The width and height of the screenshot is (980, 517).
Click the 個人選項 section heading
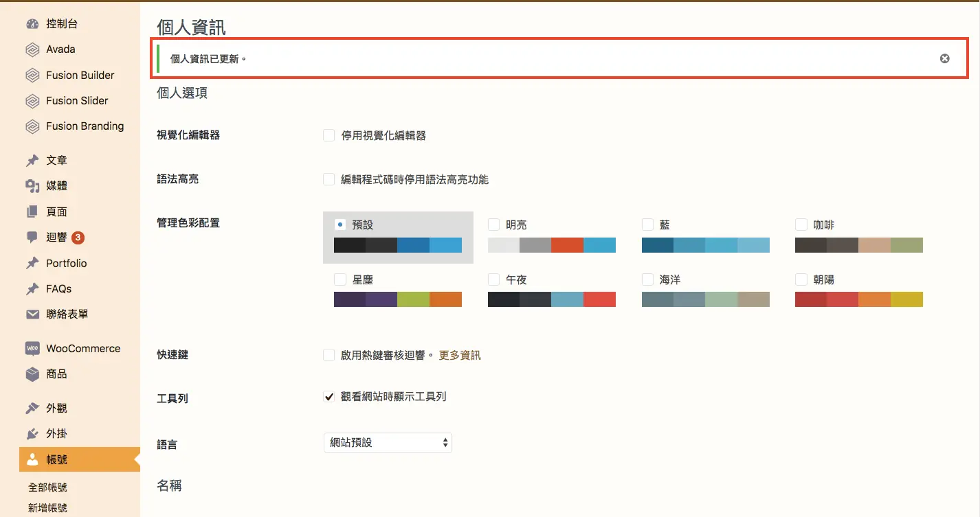pos(182,93)
